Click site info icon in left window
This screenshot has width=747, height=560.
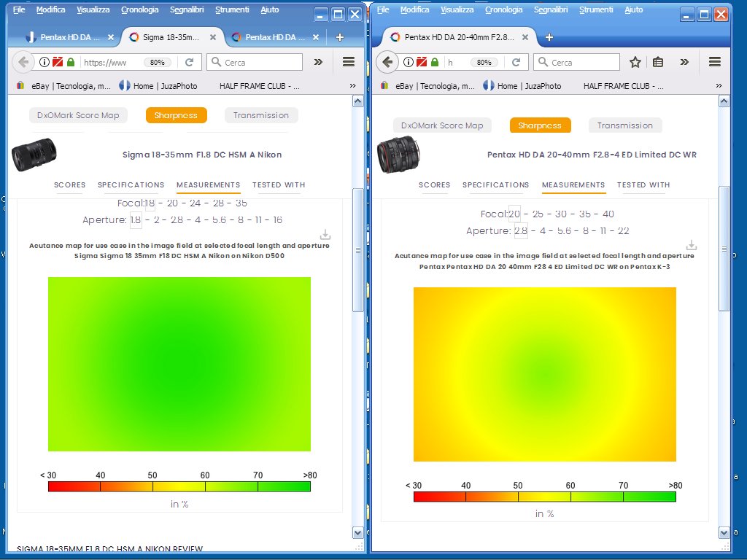tap(44, 62)
